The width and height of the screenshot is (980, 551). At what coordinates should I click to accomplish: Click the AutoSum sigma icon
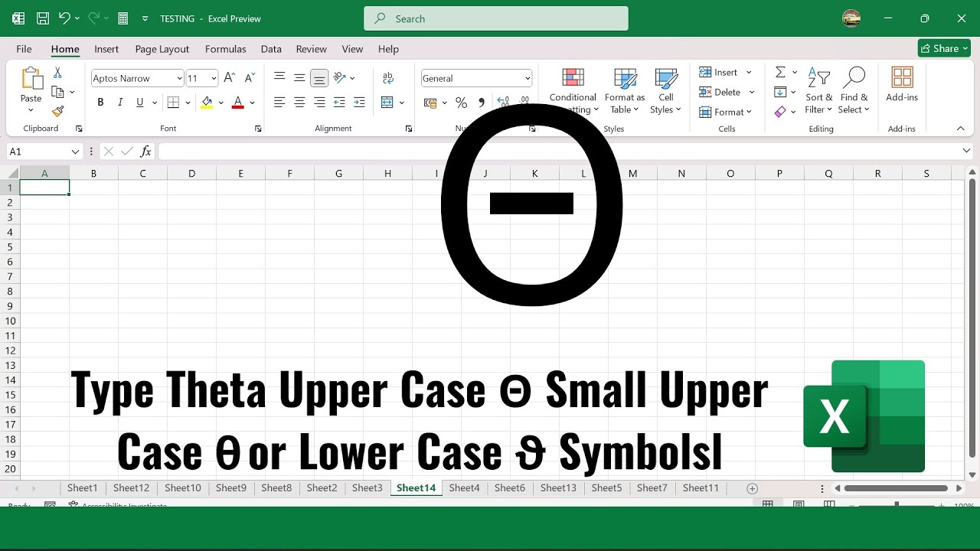click(x=780, y=72)
